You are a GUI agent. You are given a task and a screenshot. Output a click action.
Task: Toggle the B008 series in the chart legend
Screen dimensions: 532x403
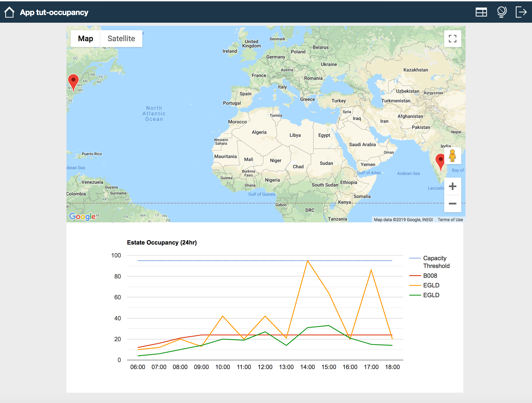click(430, 276)
